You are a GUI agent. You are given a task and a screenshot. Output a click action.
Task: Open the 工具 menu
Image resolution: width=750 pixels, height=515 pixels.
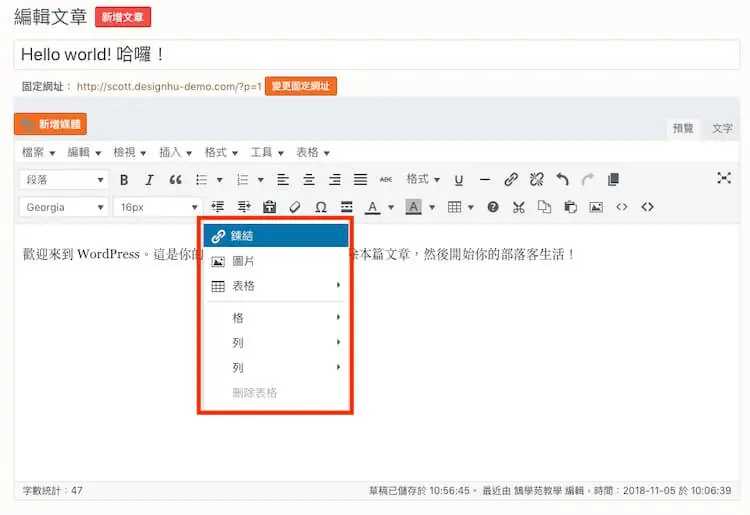click(x=267, y=153)
